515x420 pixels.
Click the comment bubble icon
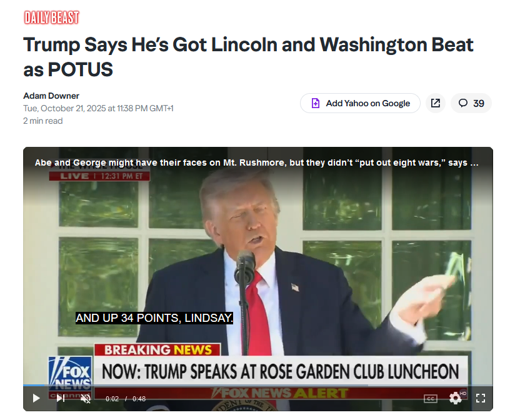[462, 103]
